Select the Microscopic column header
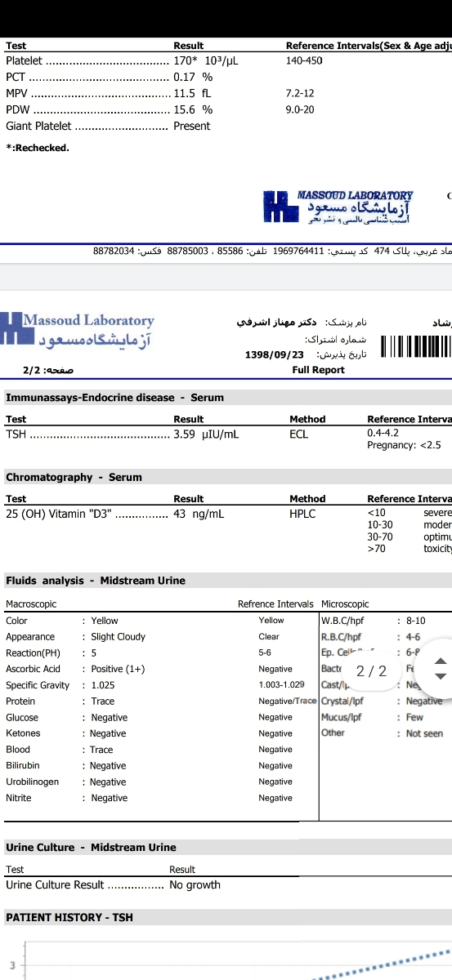Screen dimensions: 452x980 pyautogui.click(x=345, y=604)
